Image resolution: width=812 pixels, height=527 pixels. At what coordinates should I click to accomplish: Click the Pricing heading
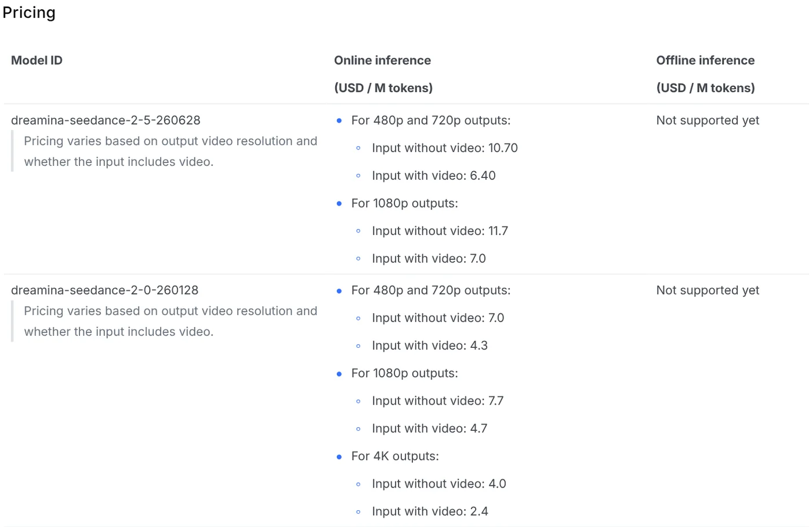click(29, 13)
